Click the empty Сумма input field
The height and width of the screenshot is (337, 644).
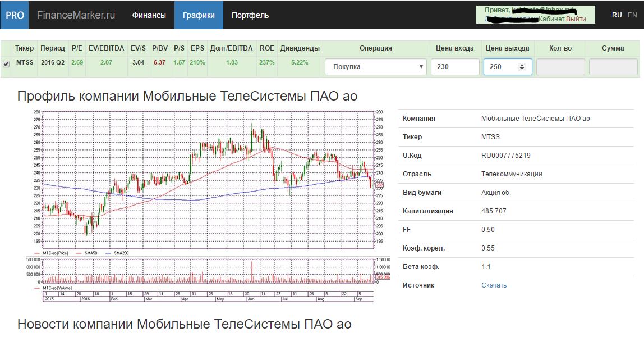[x=613, y=67]
